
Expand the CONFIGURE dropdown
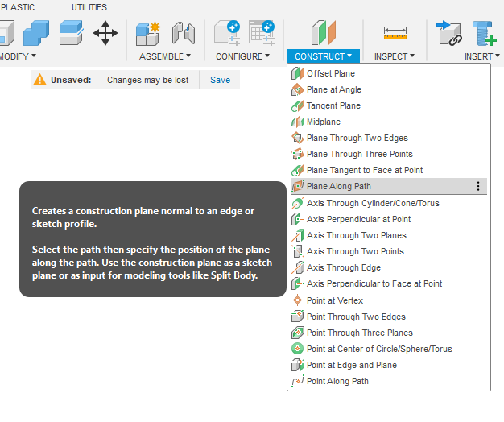[x=243, y=56]
